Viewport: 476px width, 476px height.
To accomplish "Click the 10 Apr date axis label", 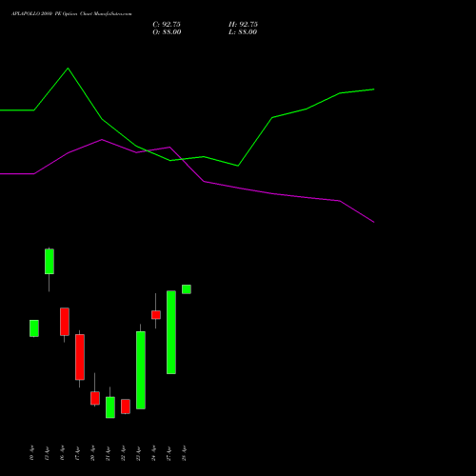I will point(31,453).
